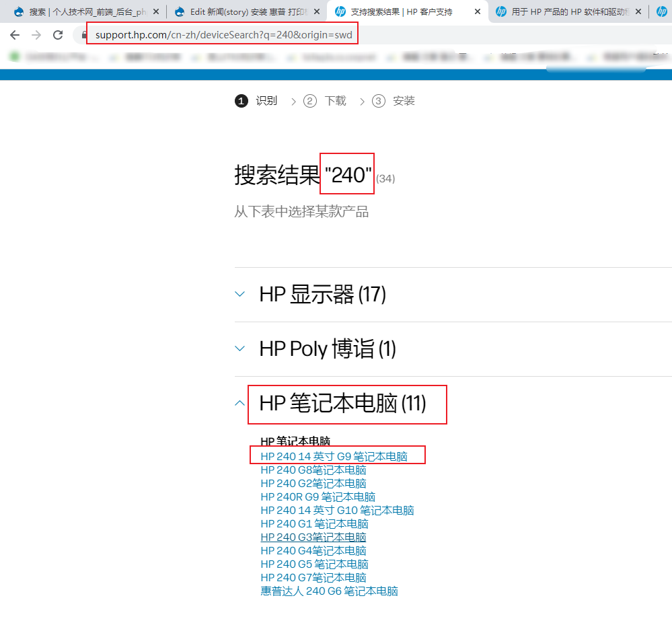Click the padlock site security icon
Image resolution: width=672 pixels, height=627 pixels.
pos(84,35)
